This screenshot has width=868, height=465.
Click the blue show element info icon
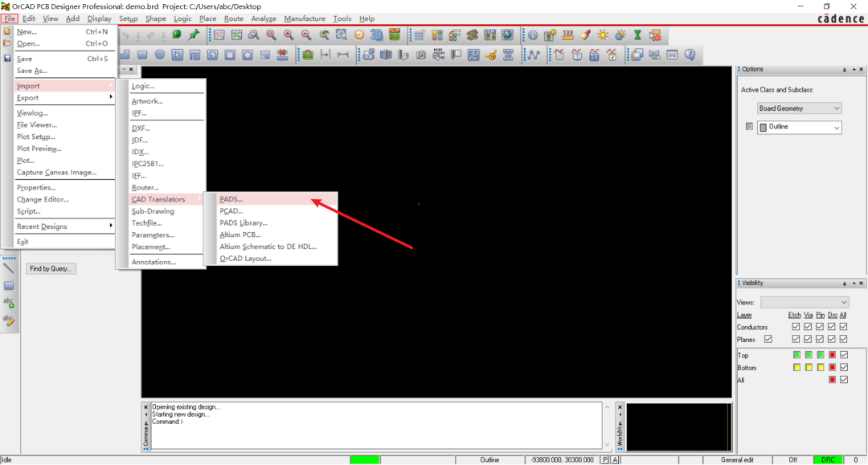point(533,35)
